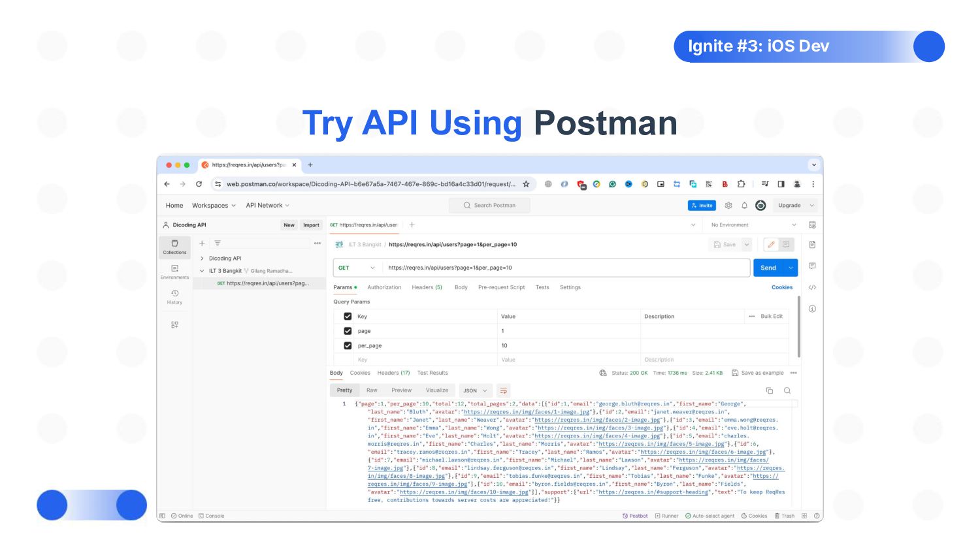Open the user avatar menu
This screenshot has height=551, width=980.
pos(760,205)
